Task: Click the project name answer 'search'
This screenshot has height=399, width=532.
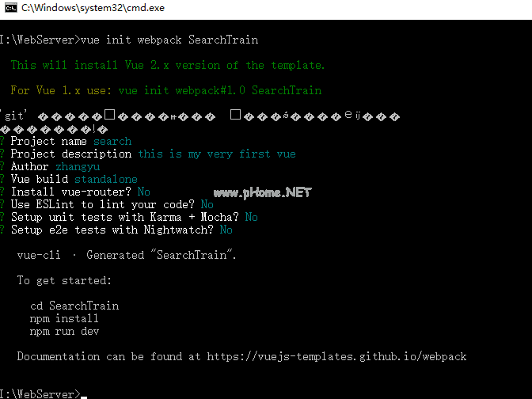Action: pos(112,141)
